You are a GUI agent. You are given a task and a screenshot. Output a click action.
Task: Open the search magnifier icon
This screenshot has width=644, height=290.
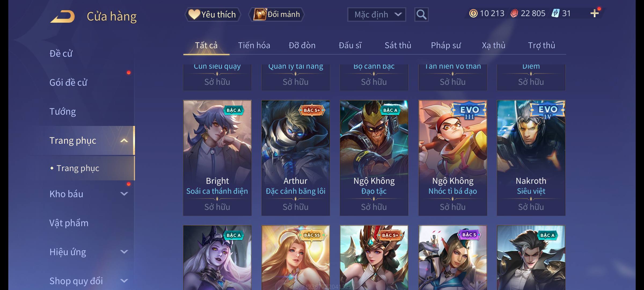click(x=421, y=15)
